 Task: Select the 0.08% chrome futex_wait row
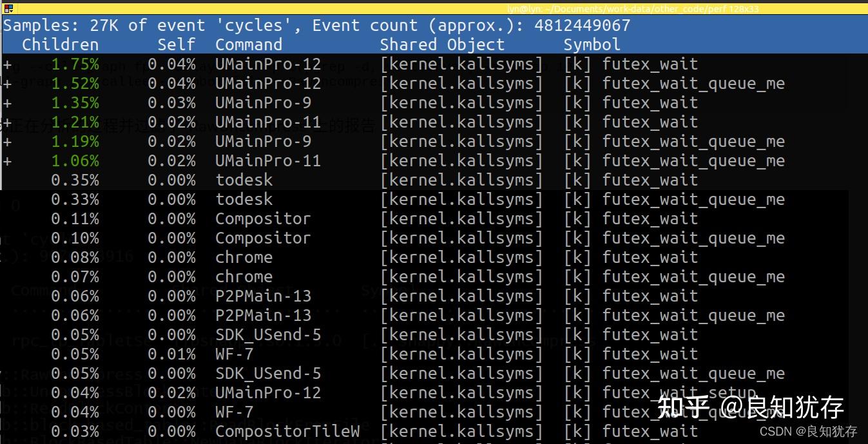tap(387, 258)
